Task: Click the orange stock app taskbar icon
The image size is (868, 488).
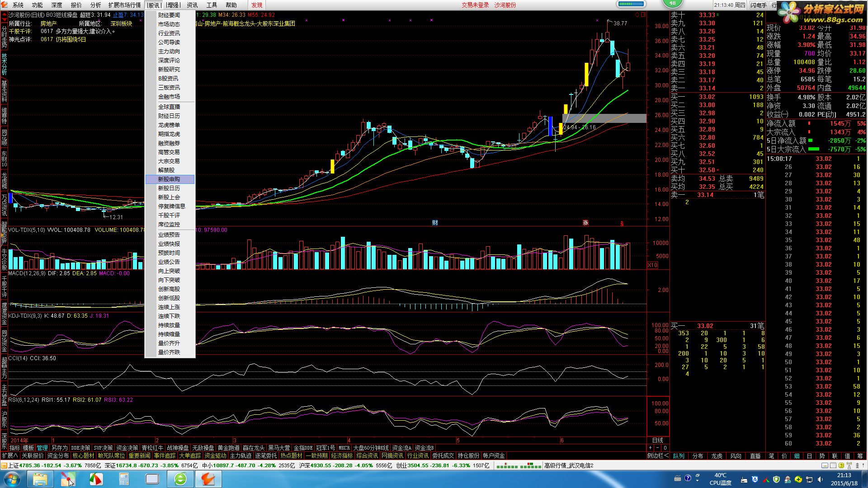Action: tap(208, 479)
